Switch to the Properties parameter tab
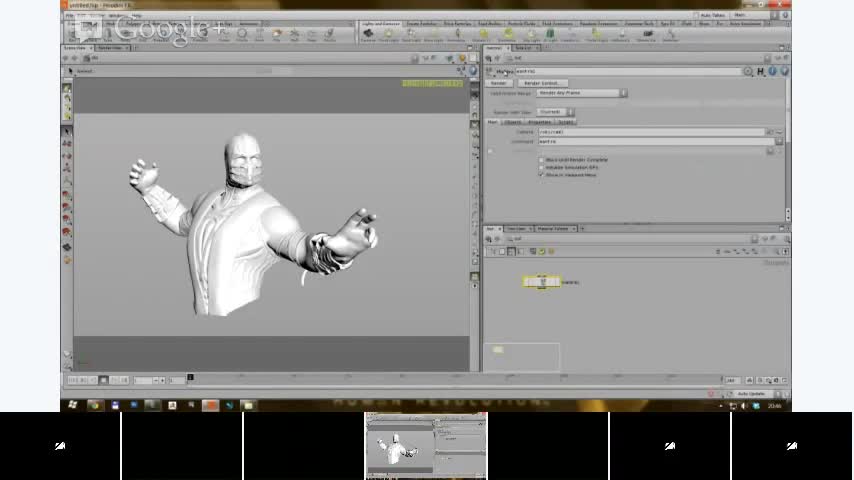The width and height of the screenshot is (854, 480). pos(539,122)
